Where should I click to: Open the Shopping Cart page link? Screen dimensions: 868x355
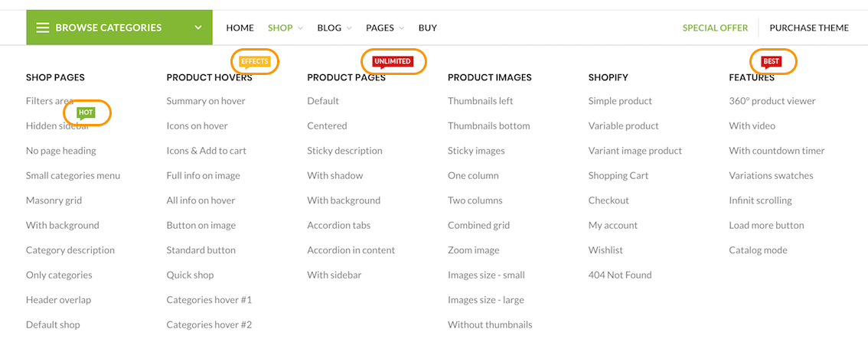[x=618, y=175]
